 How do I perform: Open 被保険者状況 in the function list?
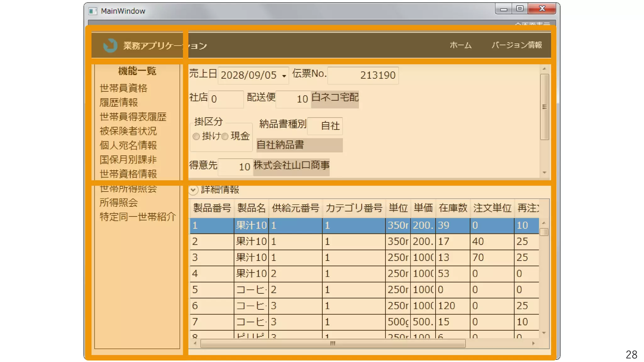pyautogui.click(x=128, y=131)
